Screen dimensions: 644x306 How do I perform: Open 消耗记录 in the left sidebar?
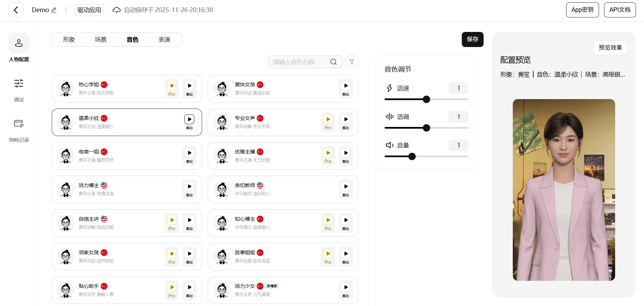19,130
